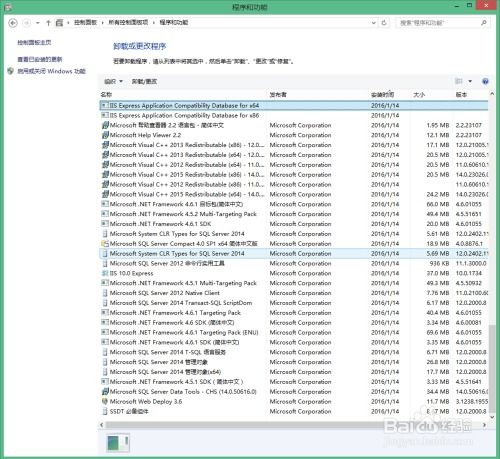Click the search magnifier icon
The image size is (500, 459).
point(484,23)
